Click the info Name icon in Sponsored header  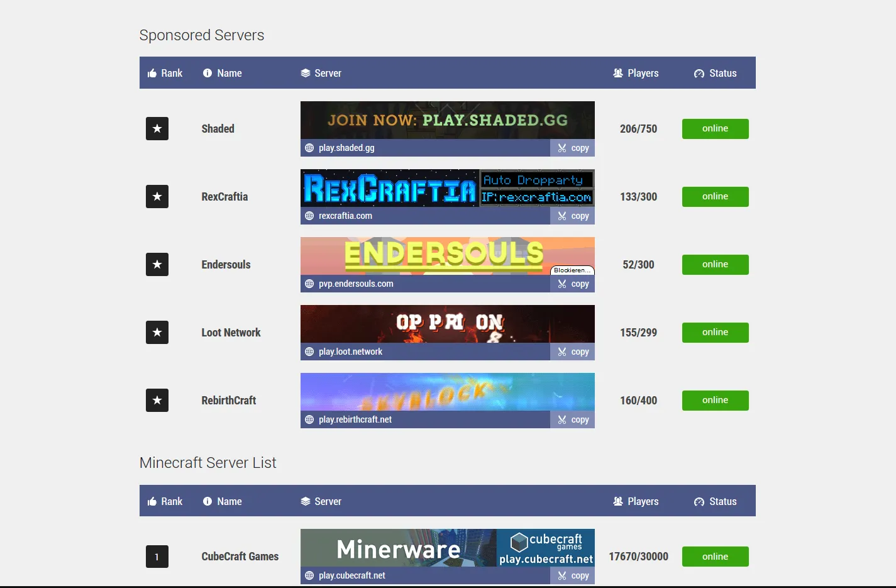click(x=207, y=74)
